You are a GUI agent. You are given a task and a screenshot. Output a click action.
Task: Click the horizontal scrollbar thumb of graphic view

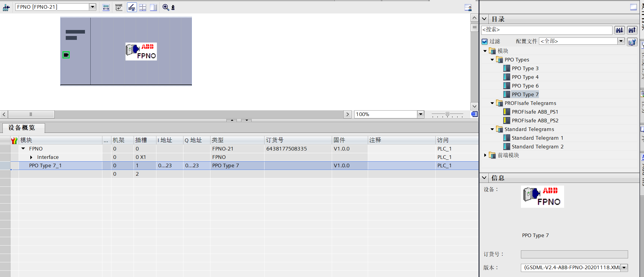click(x=31, y=114)
